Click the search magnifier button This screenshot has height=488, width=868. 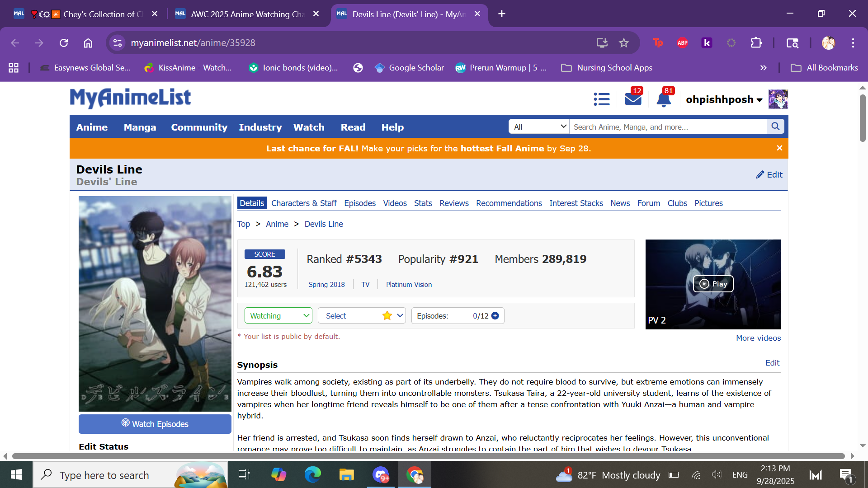pos(775,127)
